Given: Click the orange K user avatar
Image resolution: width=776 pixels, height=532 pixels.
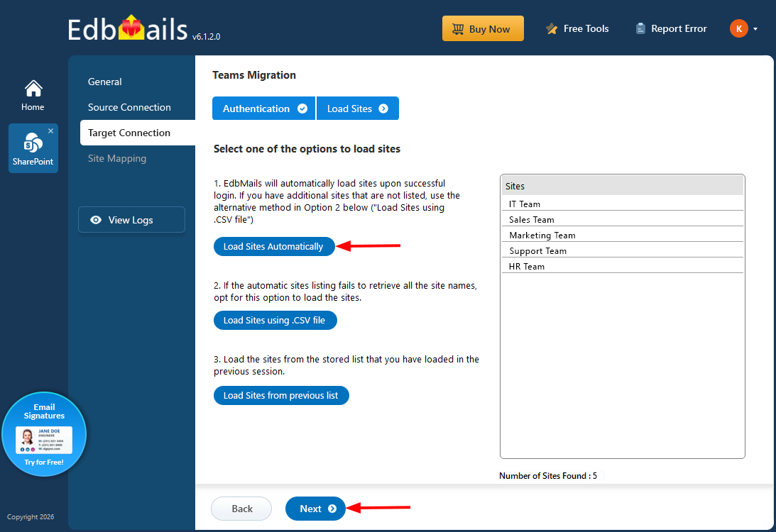Looking at the screenshot, I should point(739,28).
